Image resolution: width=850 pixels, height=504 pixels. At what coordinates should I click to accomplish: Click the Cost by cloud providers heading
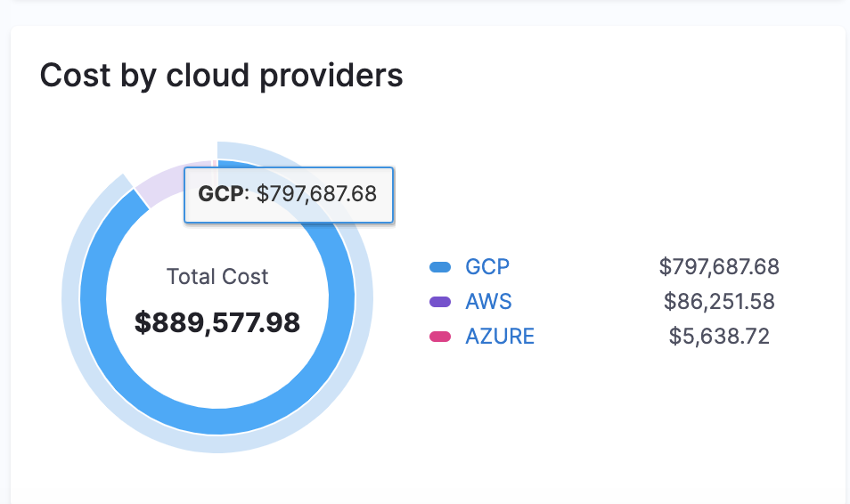point(222,76)
